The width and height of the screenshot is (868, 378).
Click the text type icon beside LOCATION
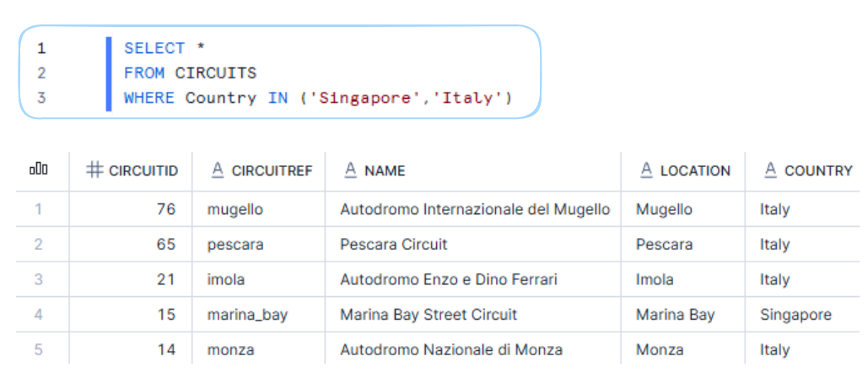click(x=646, y=170)
